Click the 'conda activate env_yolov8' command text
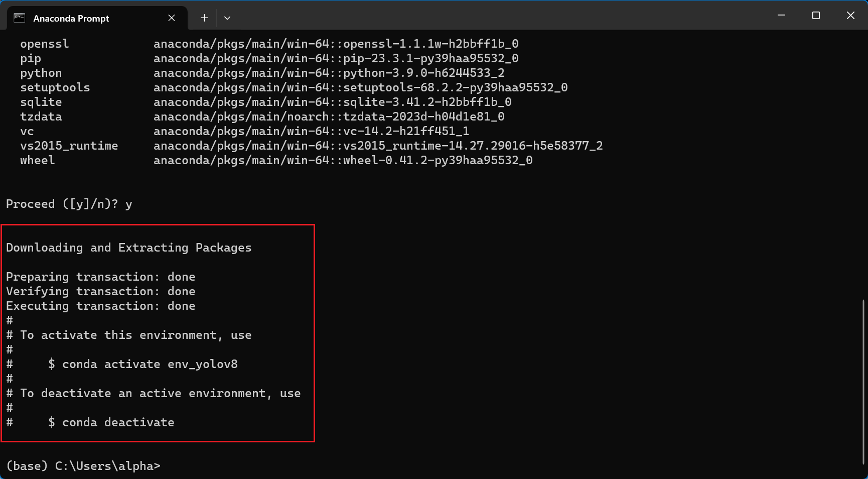Viewport: 868px width, 479px height. tap(150, 364)
